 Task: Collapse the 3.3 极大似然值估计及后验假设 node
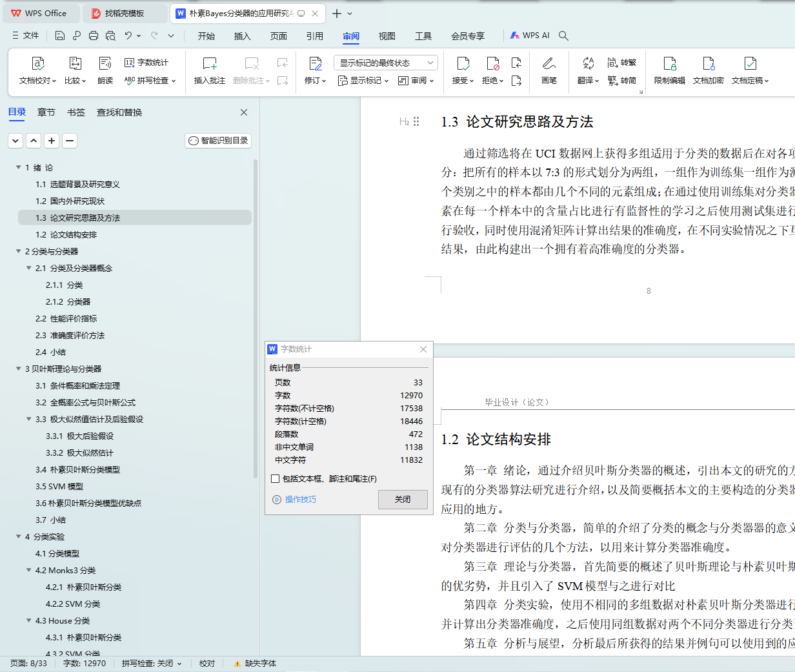29,419
